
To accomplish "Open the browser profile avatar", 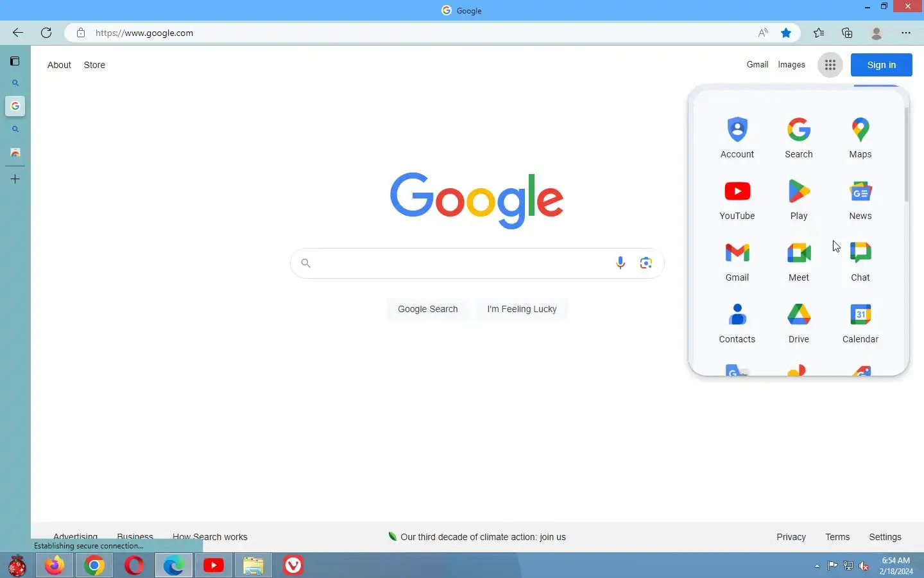I will (877, 33).
